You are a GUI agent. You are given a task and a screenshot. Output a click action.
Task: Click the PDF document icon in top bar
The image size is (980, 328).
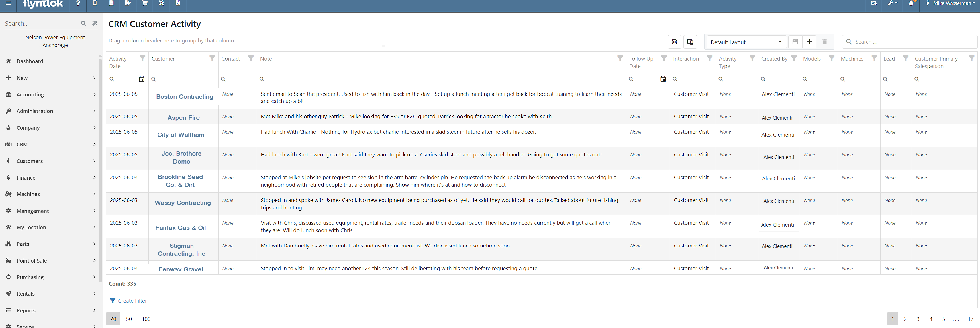(178, 3)
